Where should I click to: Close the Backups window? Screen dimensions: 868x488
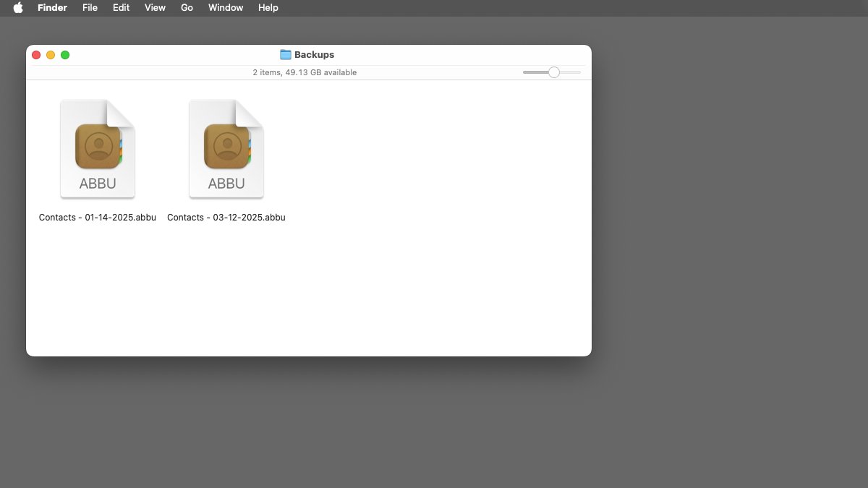click(x=36, y=55)
